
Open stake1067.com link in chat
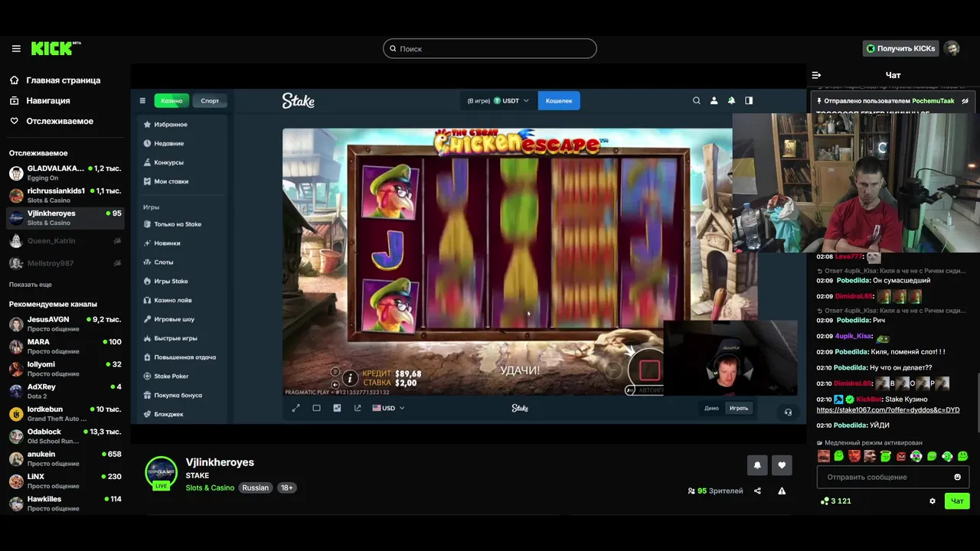click(x=888, y=409)
